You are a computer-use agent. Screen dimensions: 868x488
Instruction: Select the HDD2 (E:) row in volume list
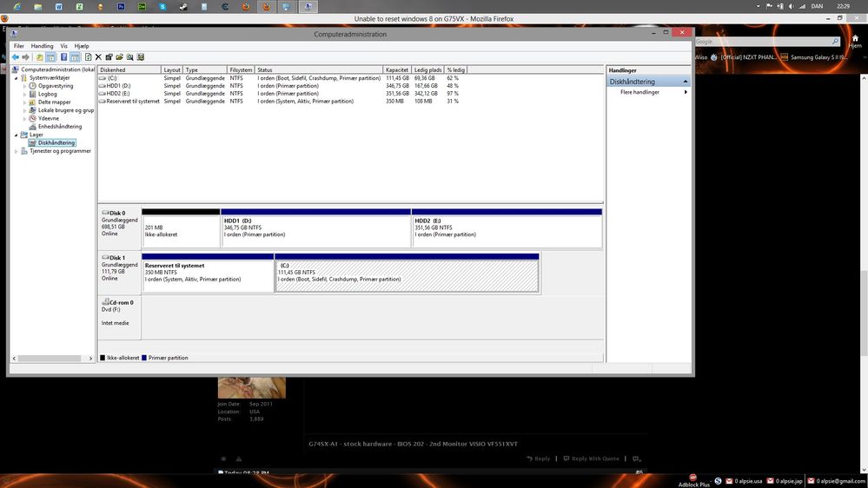click(282, 94)
